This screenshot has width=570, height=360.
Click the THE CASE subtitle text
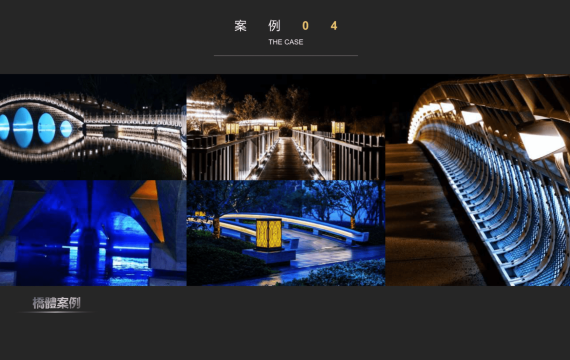pos(286,42)
